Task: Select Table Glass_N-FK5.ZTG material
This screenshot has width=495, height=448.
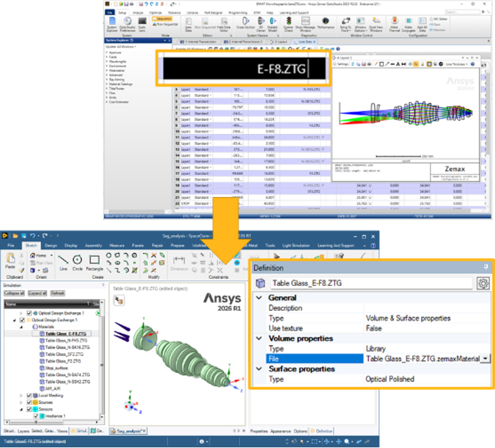Action: pyautogui.click(x=66, y=341)
